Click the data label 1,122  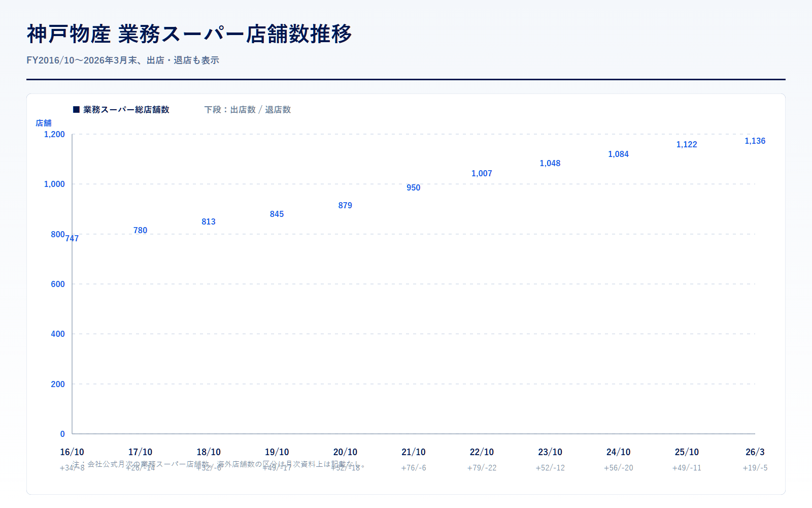click(687, 145)
